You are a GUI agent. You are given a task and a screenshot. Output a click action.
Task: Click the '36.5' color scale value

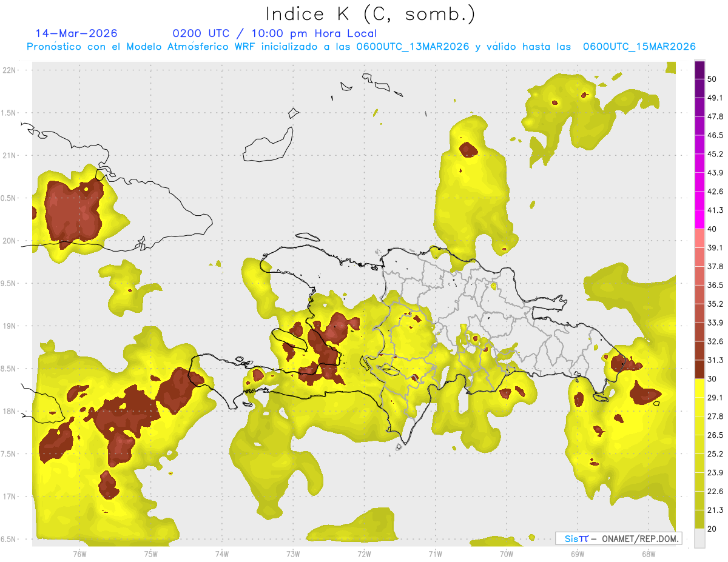715,285
